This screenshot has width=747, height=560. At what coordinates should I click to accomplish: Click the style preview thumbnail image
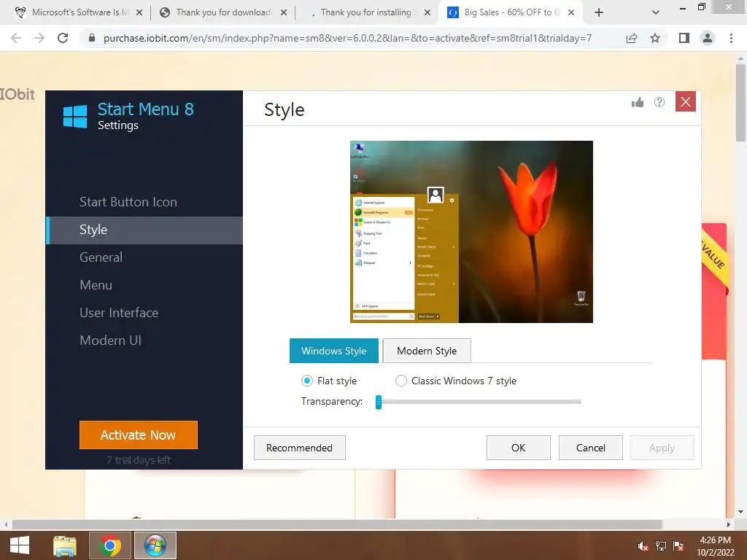tap(472, 232)
